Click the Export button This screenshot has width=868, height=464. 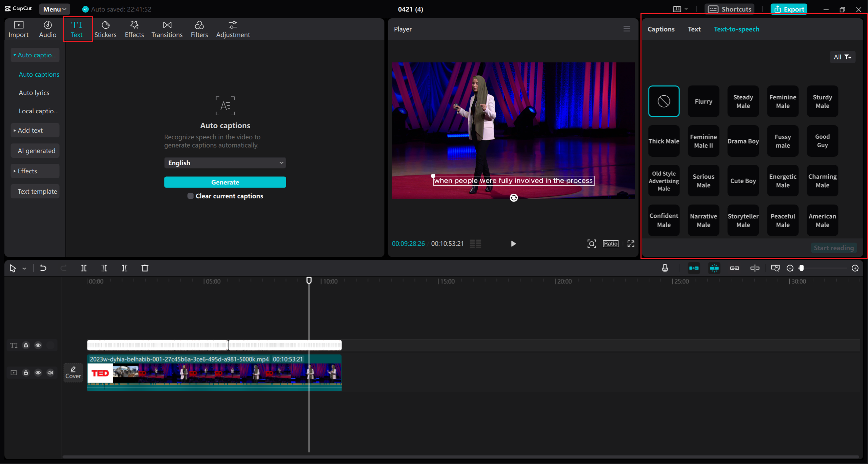(789, 9)
